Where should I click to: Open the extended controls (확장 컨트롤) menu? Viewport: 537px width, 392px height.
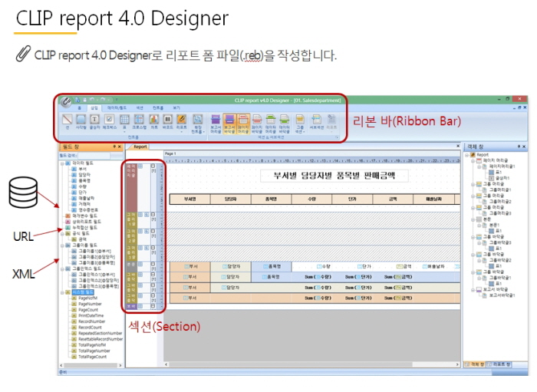coord(198,124)
